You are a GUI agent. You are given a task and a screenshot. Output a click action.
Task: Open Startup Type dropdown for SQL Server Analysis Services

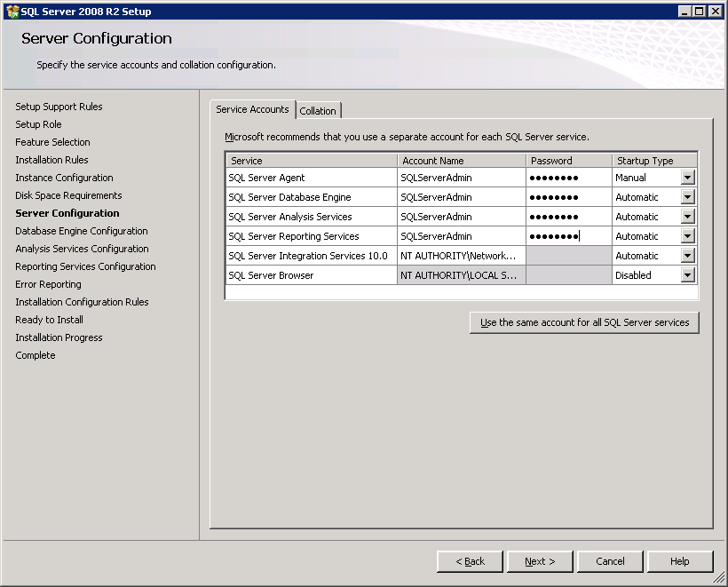pos(688,217)
